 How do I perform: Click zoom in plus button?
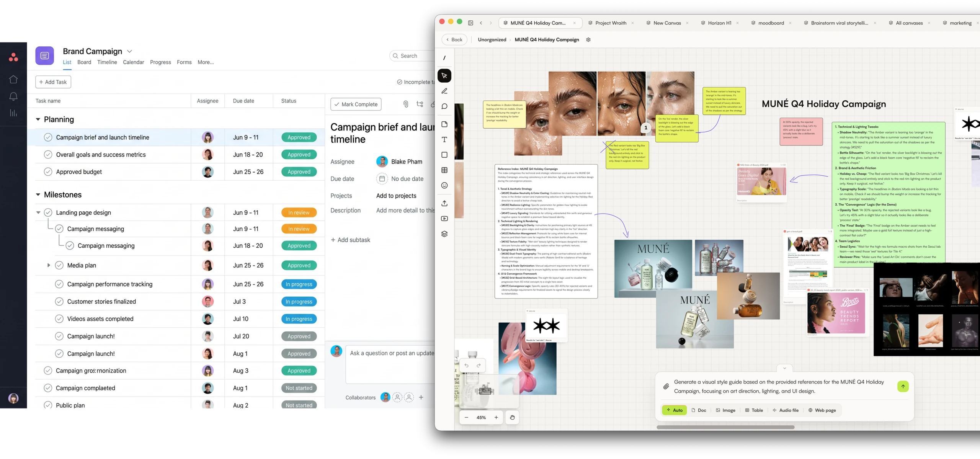coord(496,417)
